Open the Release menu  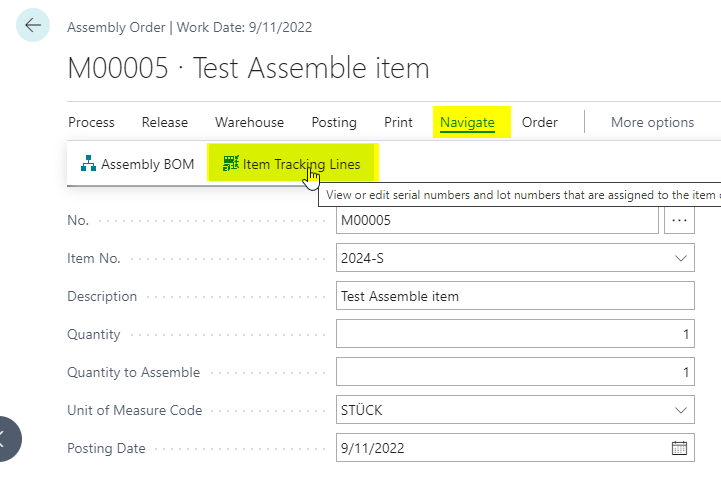tap(165, 122)
